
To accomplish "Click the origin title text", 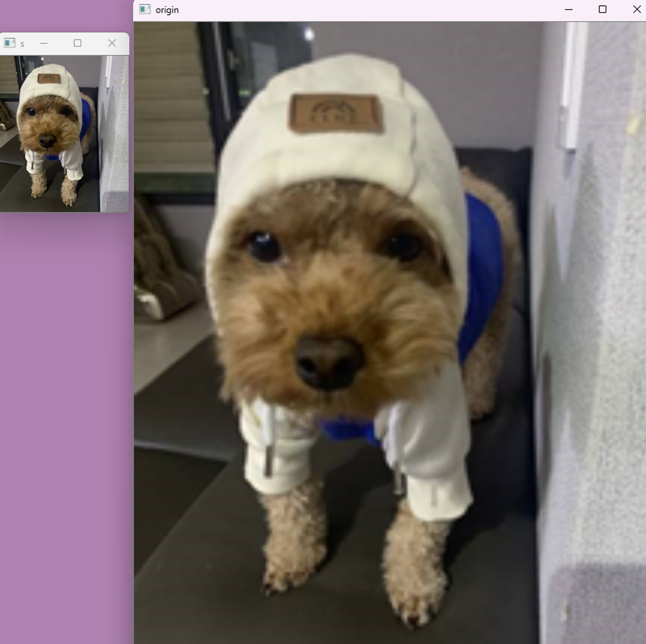I will (x=167, y=10).
